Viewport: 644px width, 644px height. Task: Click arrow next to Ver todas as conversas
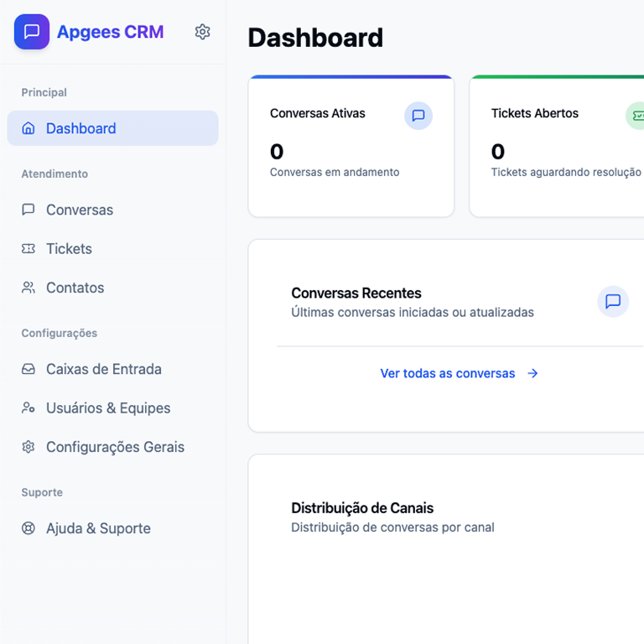coord(532,373)
